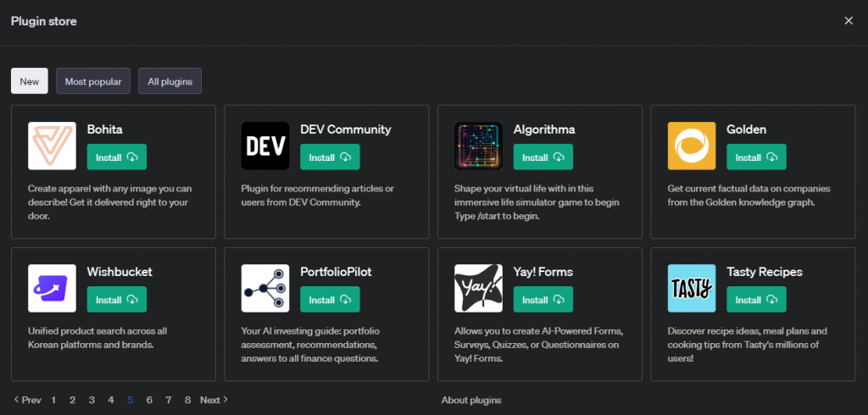
Task: Install the PortfolioPilot plugin
Action: click(330, 300)
